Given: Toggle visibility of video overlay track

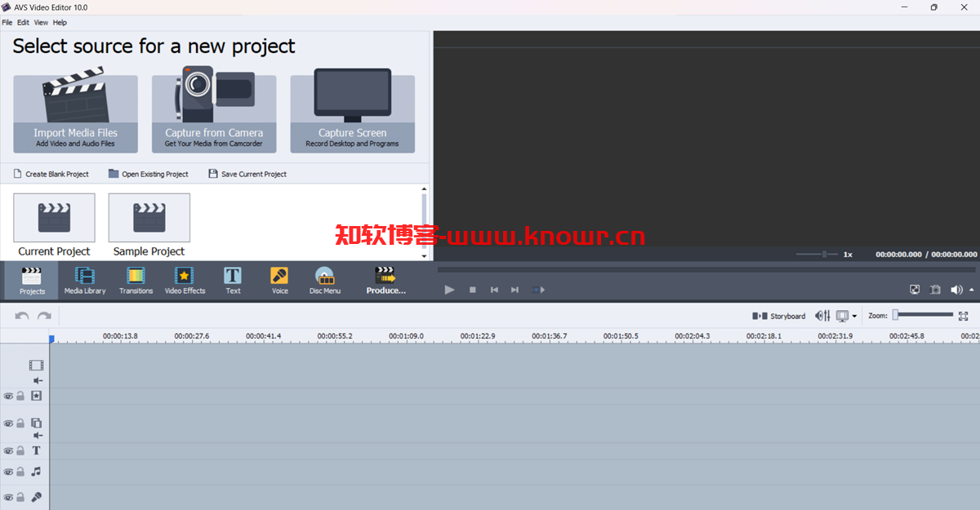Looking at the screenshot, I should tap(8, 424).
